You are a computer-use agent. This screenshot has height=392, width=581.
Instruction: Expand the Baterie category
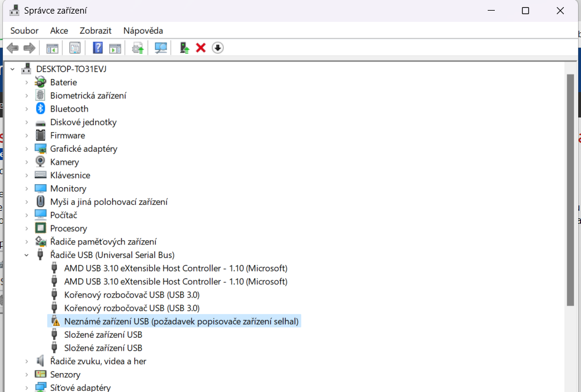point(27,82)
